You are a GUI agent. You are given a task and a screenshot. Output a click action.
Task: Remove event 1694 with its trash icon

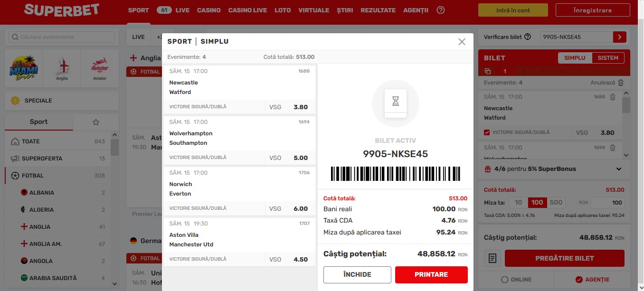(613, 148)
